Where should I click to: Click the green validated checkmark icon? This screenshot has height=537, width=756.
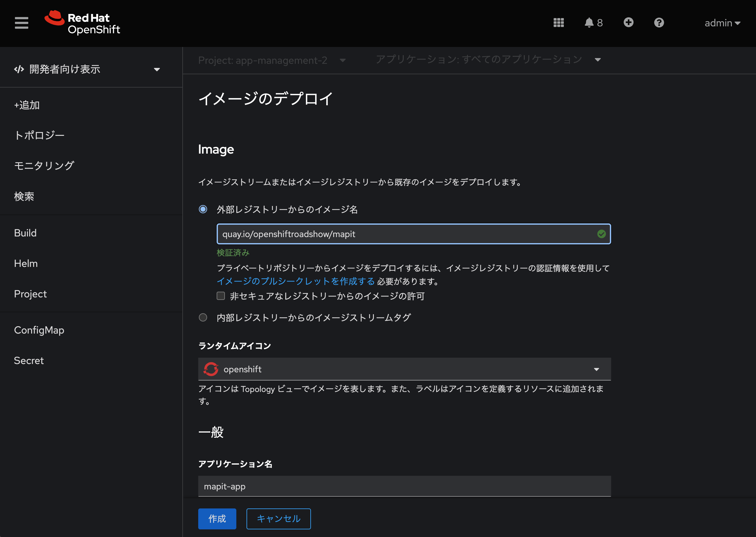[601, 234]
